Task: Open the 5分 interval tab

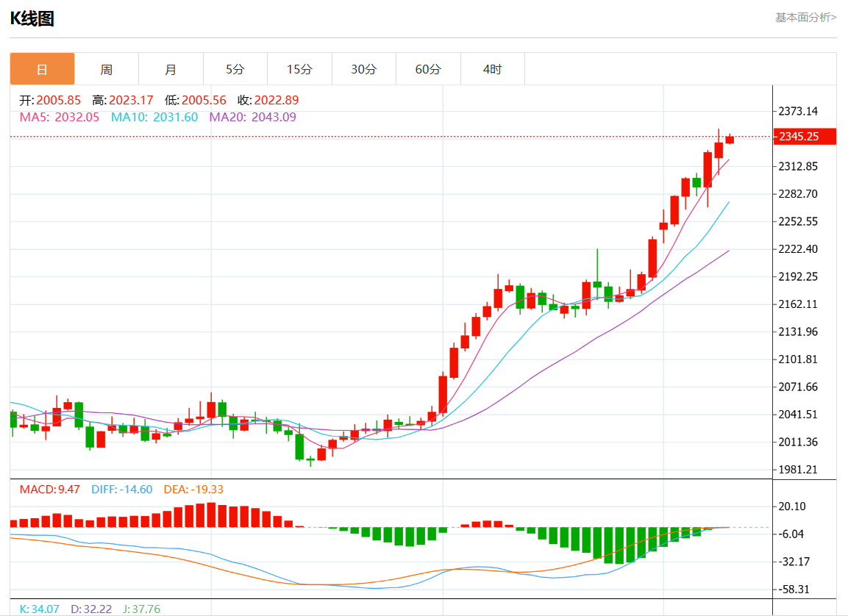Action: (235, 69)
